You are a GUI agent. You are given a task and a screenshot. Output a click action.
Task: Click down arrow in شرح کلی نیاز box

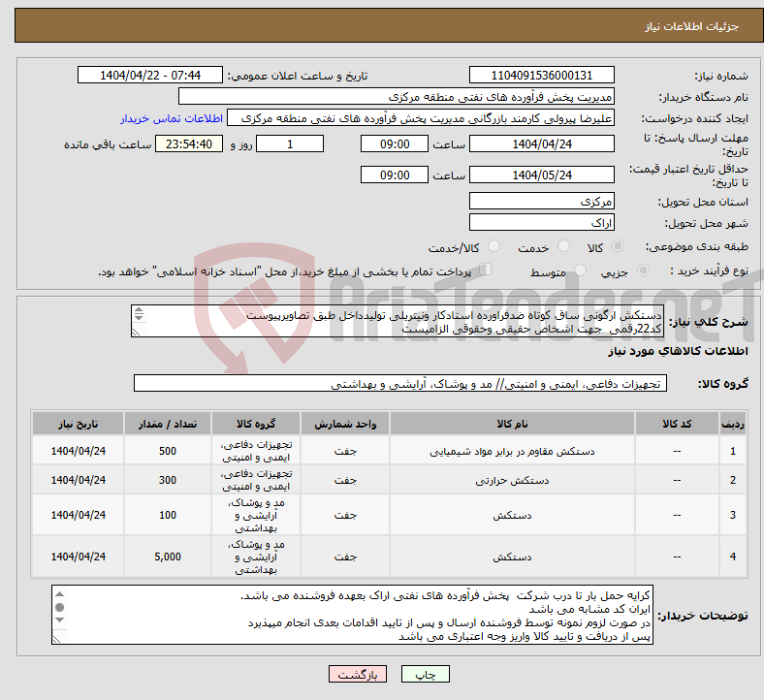139,318
